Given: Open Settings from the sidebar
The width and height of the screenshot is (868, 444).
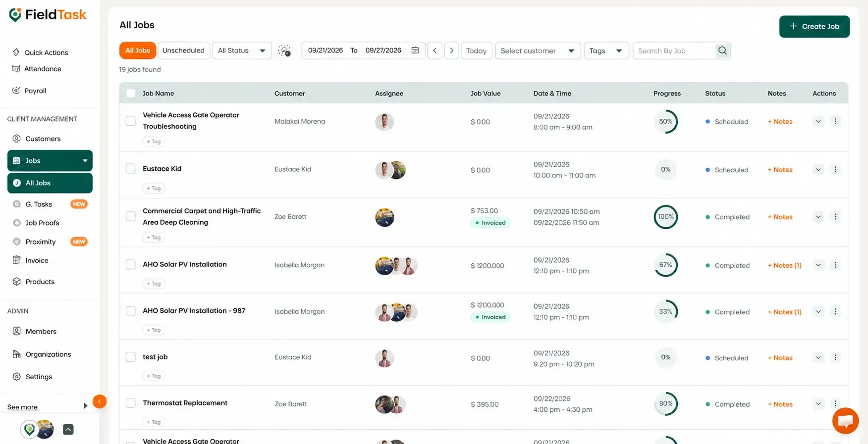Looking at the screenshot, I should click(33, 377).
